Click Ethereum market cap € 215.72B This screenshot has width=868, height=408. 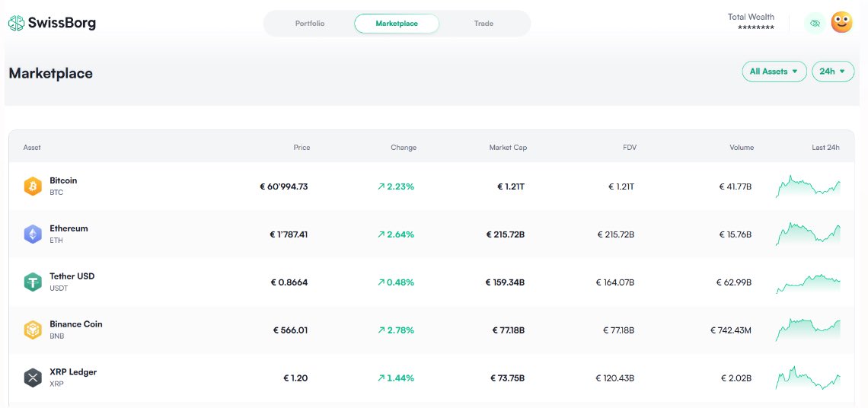pyautogui.click(x=506, y=234)
